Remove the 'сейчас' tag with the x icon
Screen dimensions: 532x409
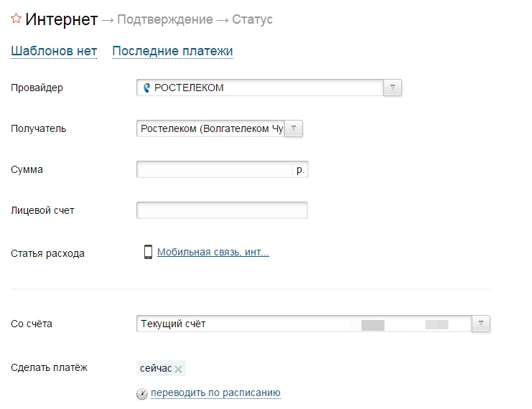click(x=179, y=369)
